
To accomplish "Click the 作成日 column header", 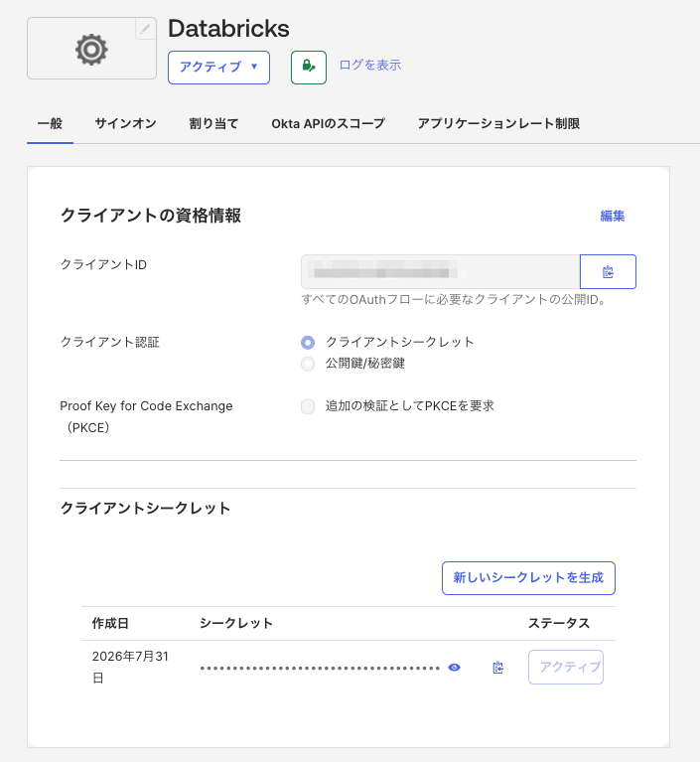I will pyautogui.click(x=110, y=623).
